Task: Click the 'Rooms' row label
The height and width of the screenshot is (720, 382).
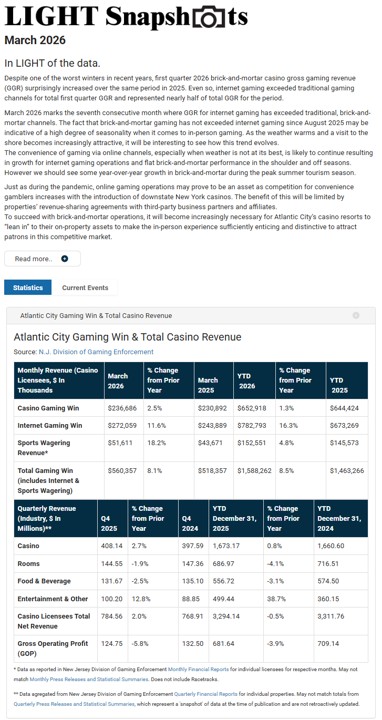Action: [x=28, y=563]
